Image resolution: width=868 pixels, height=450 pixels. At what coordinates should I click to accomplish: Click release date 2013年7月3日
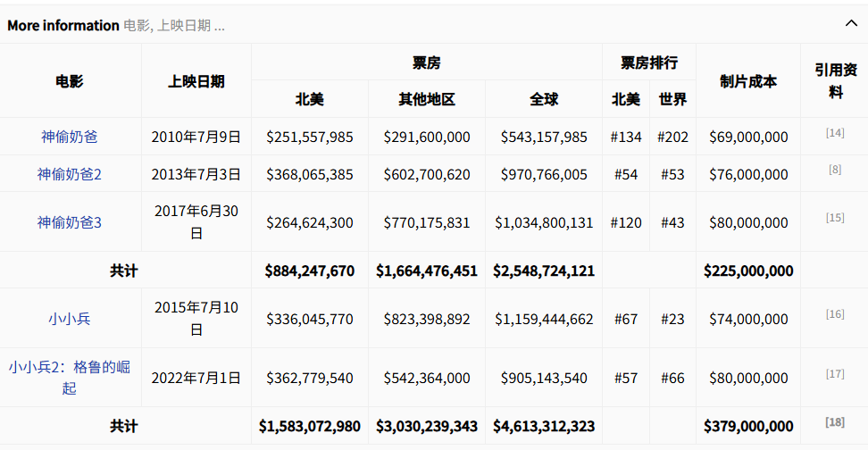(x=196, y=174)
